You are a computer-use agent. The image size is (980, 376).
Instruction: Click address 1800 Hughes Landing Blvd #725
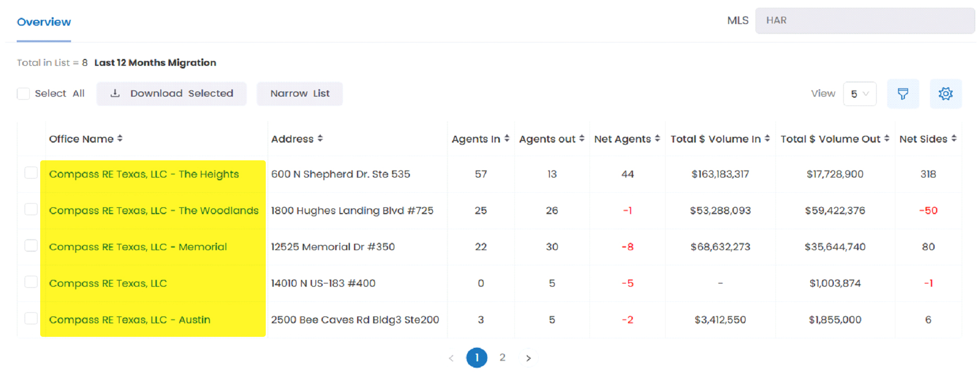coord(352,210)
